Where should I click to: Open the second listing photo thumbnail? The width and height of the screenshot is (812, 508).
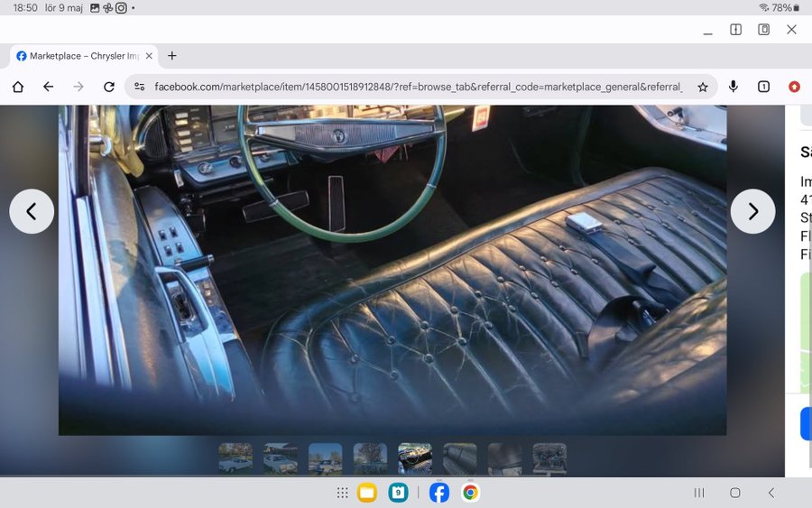tap(281, 458)
